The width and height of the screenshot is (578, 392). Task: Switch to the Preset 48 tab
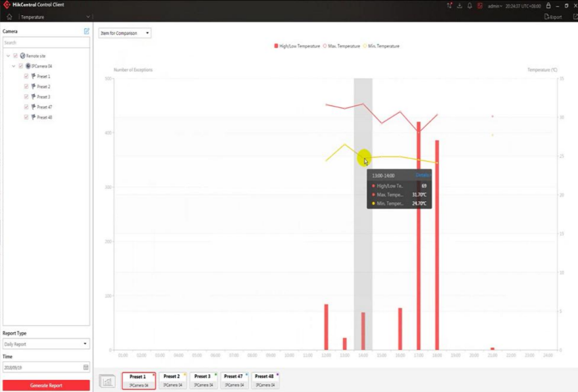(264, 380)
